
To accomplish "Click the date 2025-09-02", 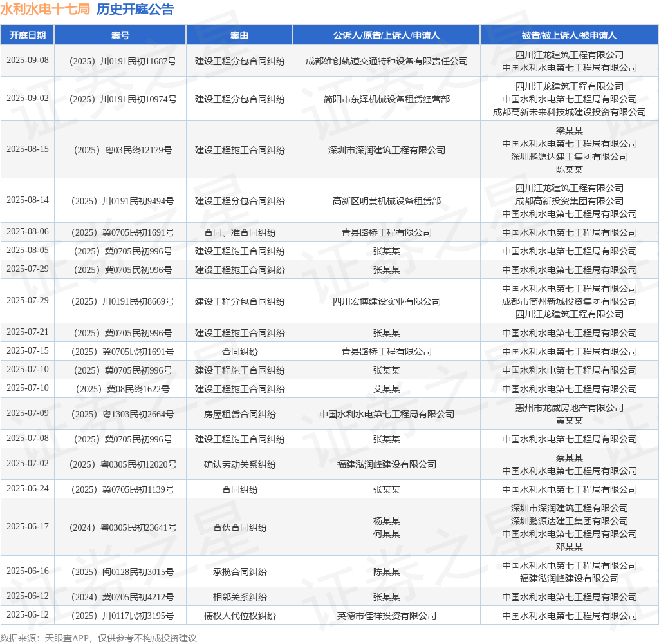I will pos(27,98).
